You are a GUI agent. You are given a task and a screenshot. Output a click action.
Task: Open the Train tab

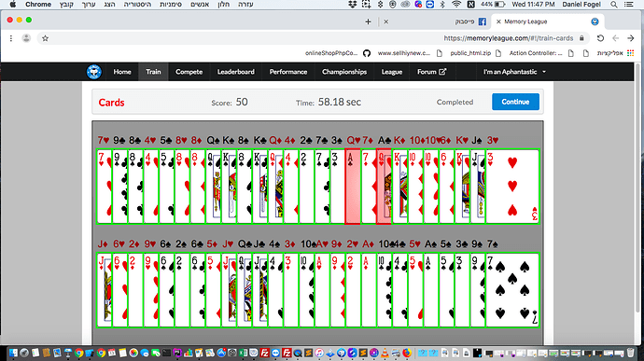coord(153,72)
